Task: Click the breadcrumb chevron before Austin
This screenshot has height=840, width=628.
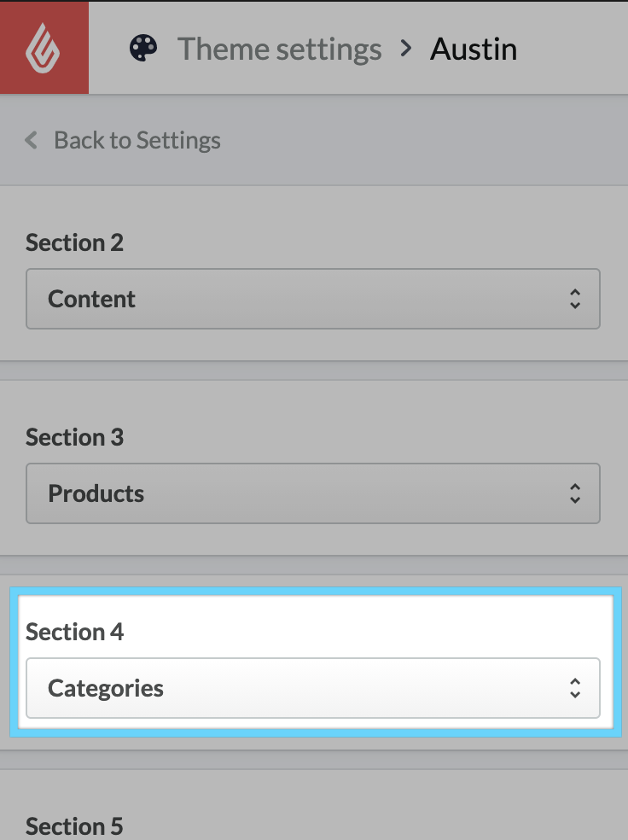Action: point(406,49)
